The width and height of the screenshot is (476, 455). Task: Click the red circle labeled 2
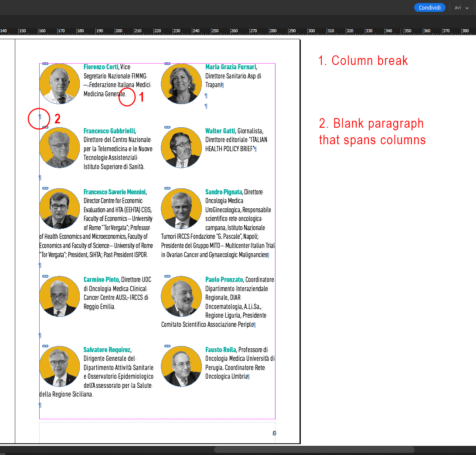coord(38,119)
